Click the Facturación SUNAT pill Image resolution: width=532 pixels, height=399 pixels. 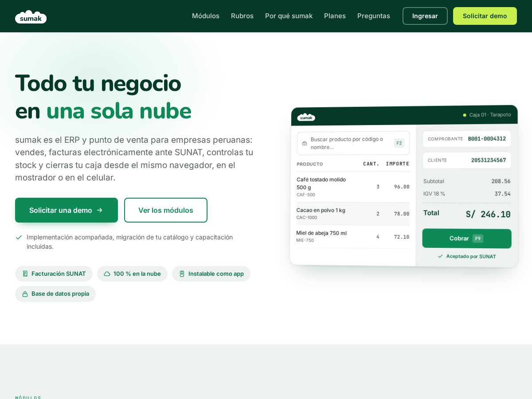(54, 274)
